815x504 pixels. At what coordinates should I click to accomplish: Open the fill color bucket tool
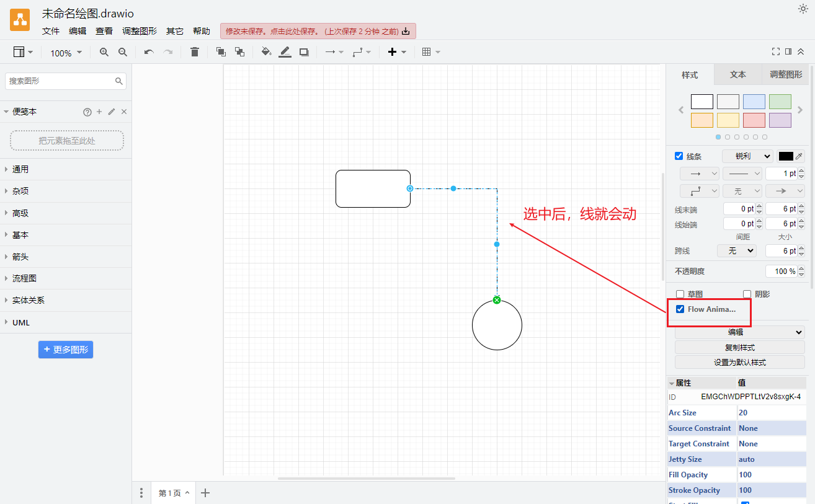266,52
